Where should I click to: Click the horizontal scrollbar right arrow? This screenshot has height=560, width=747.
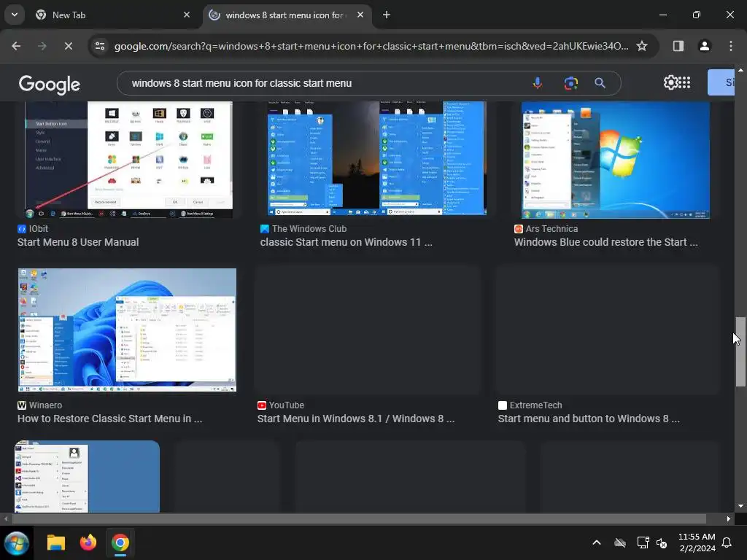[x=729, y=518]
